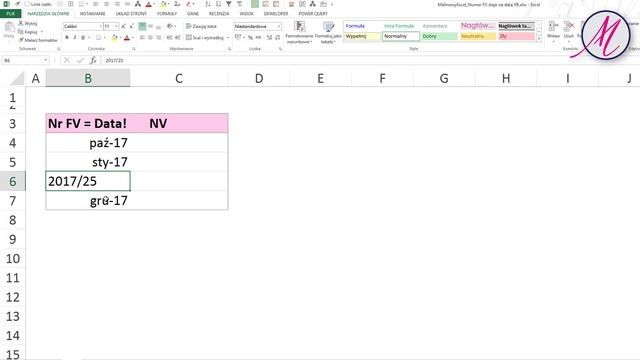
Task: Click the increase indent icon
Action: pos(178,38)
